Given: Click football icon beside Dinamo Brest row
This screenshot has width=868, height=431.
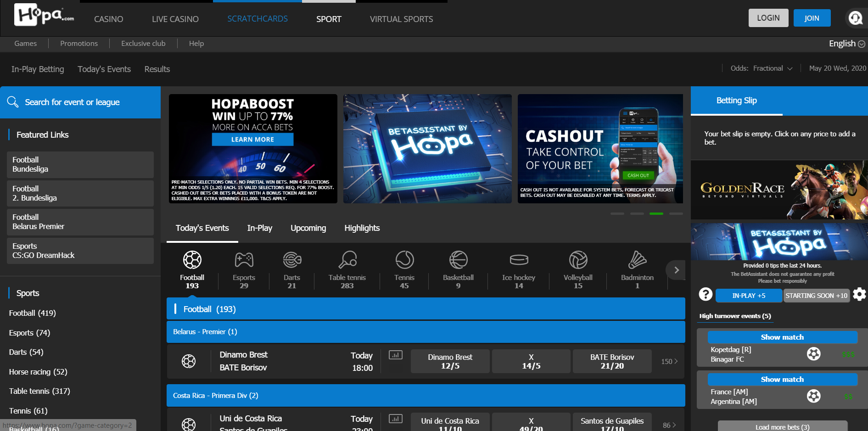Looking at the screenshot, I should pyautogui.click(x=189, y=361).
